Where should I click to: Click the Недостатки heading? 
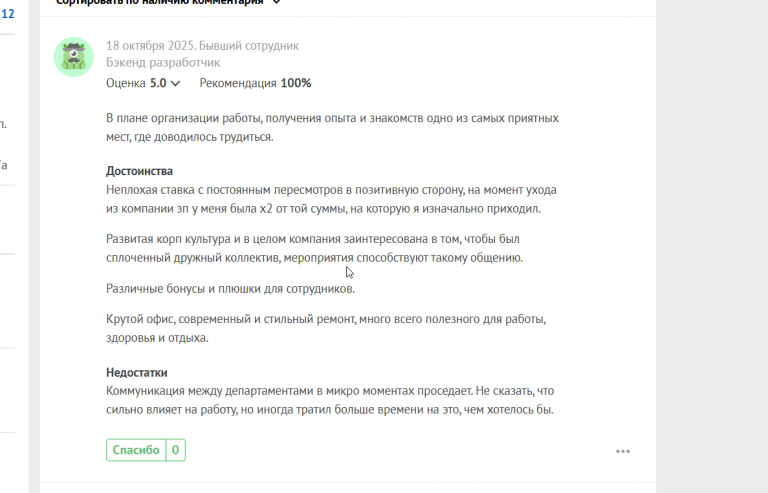(137, 373)
